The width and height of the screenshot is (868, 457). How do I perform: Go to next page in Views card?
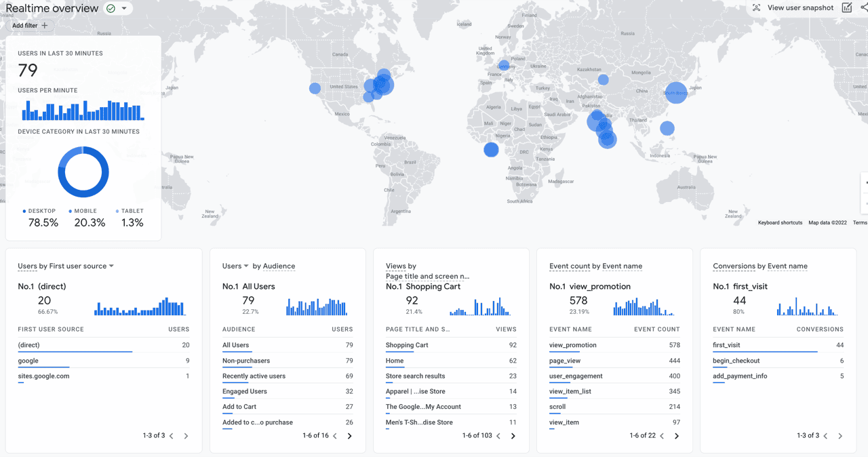(513, 436)
